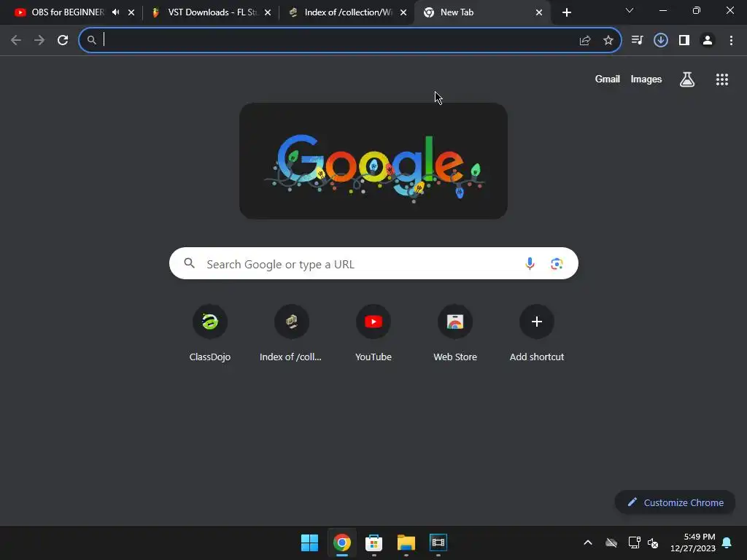747x560 pixels.
Task: Click the muted volume tray icon
Action: coord(653,542)
